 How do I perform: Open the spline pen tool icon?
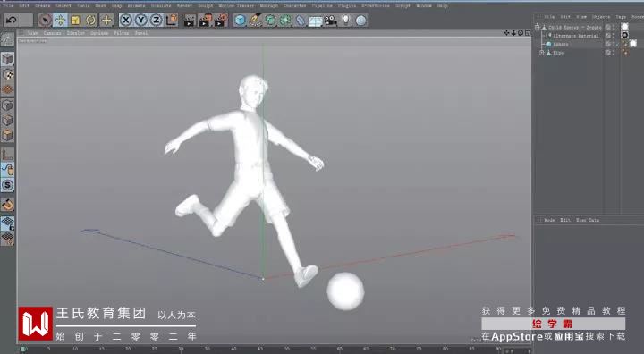(x=256, y=21)
